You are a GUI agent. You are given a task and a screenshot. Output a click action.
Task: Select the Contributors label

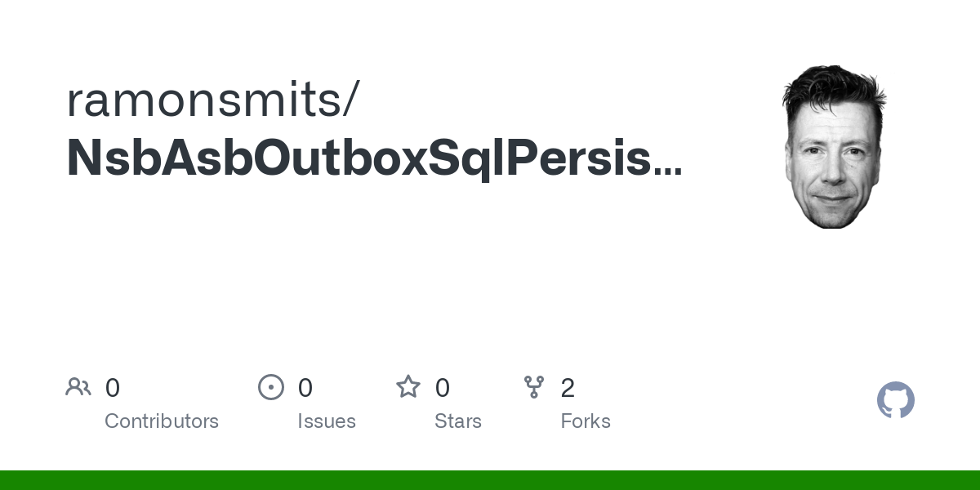coord(162,421)
